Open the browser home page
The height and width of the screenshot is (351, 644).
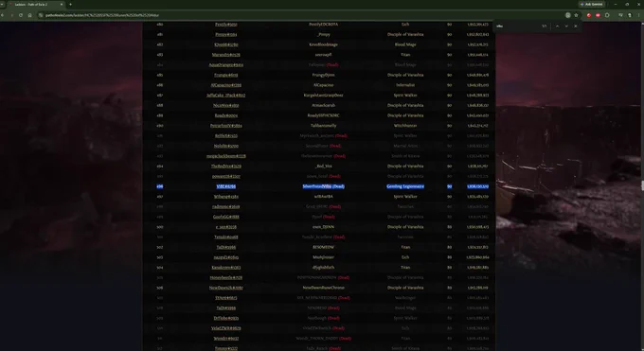29,15
